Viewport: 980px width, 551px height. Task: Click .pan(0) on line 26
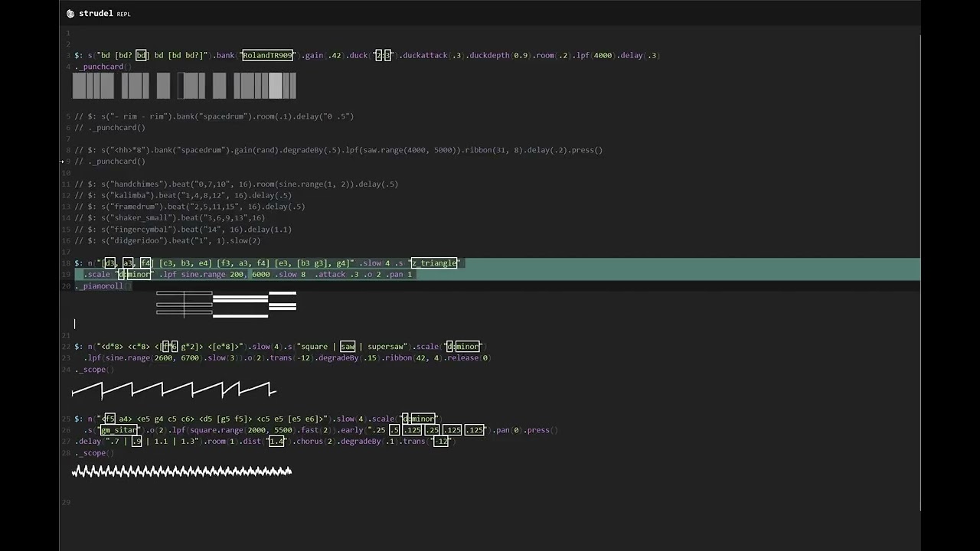[508, 431]
